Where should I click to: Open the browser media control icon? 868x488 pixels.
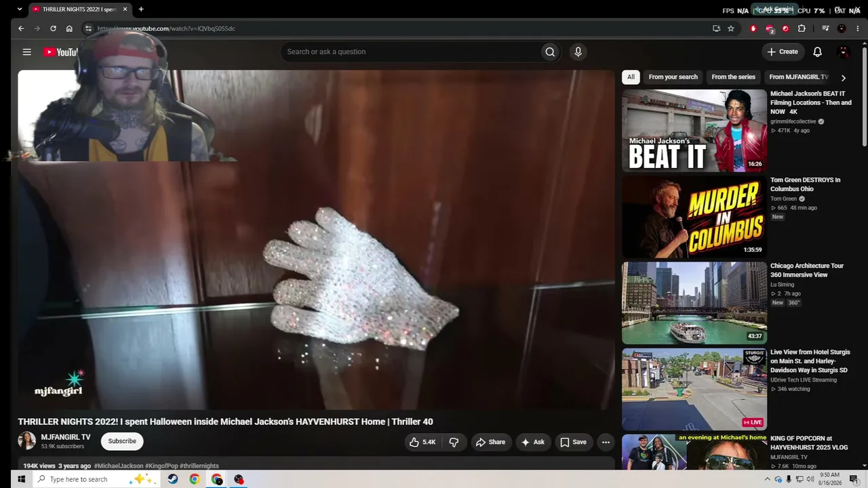(x=825, y=28)
